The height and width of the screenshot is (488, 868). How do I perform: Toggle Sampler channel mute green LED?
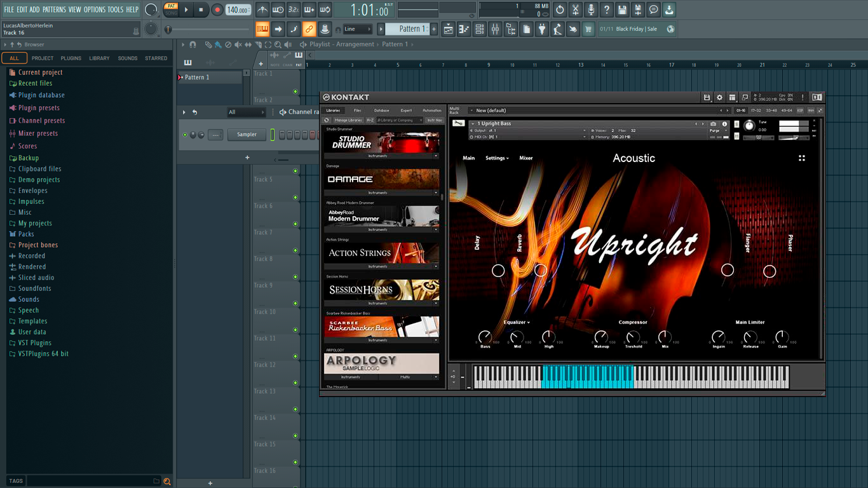pyautogui.click(x=185, y=135)
